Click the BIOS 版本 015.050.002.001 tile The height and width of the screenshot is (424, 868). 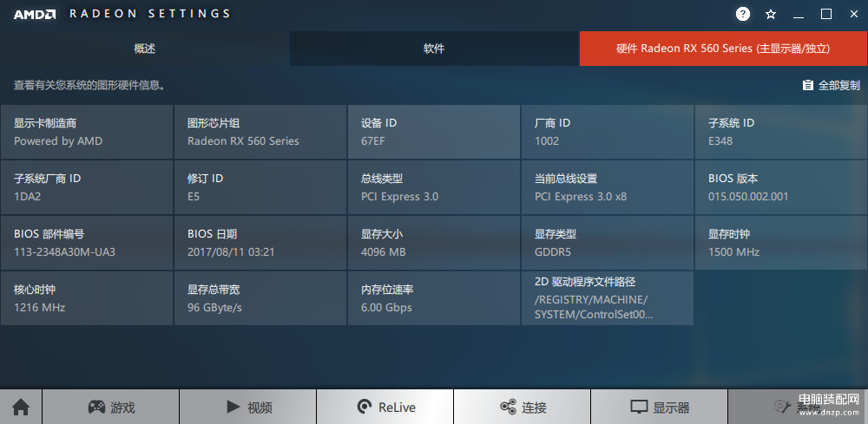point(781,187)
